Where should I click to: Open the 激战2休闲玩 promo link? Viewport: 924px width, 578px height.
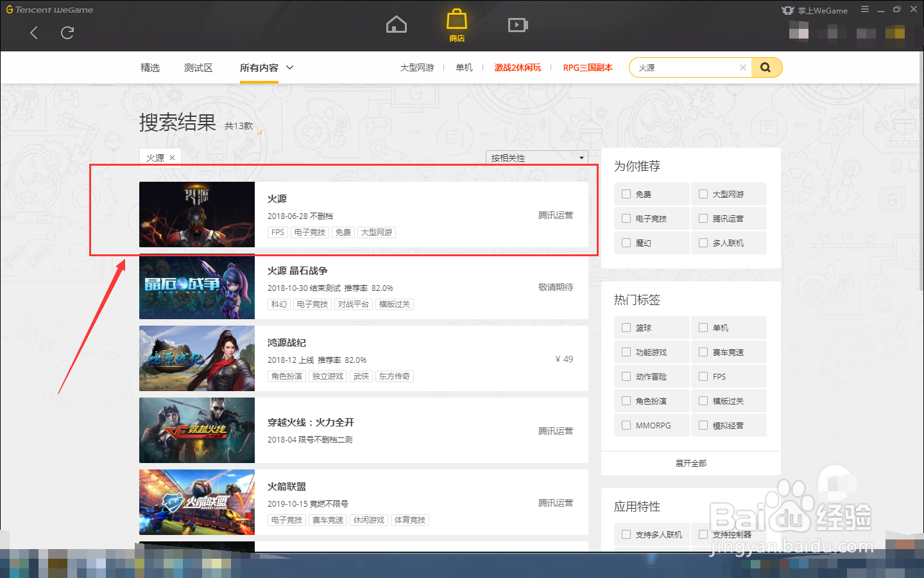pyautogui.click(x=518, y=67)
